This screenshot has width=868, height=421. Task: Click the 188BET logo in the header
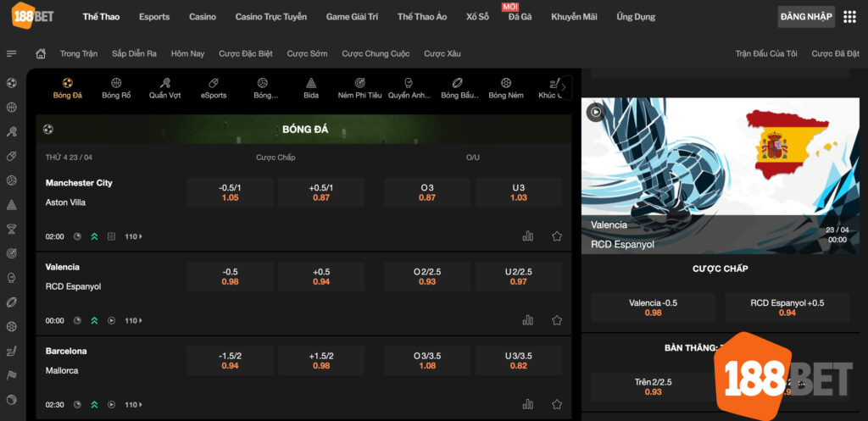(33, 15)
